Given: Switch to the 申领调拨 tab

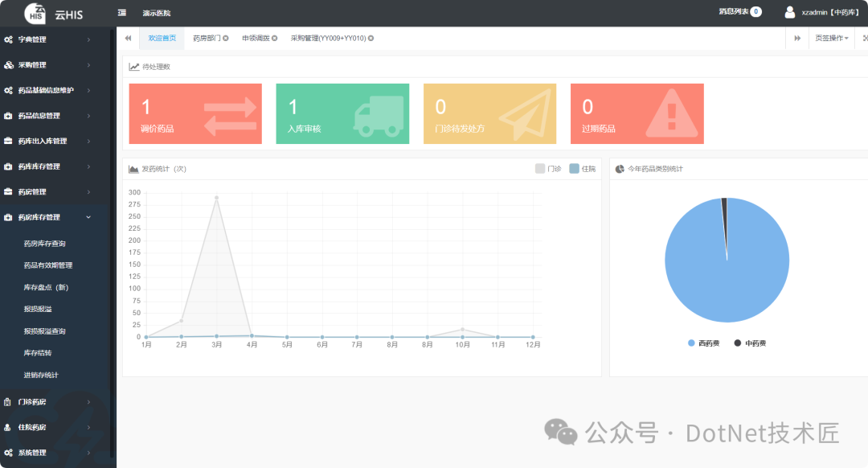Looking at the screenshot, I should (x=257, y=38).
